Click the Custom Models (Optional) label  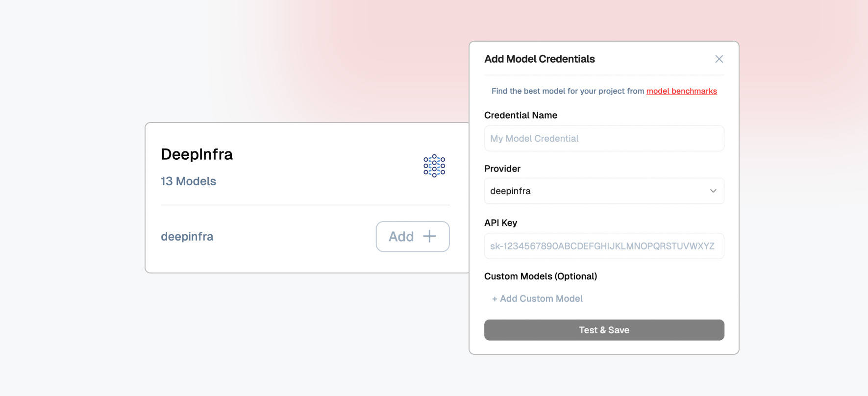tap(541, 276)
